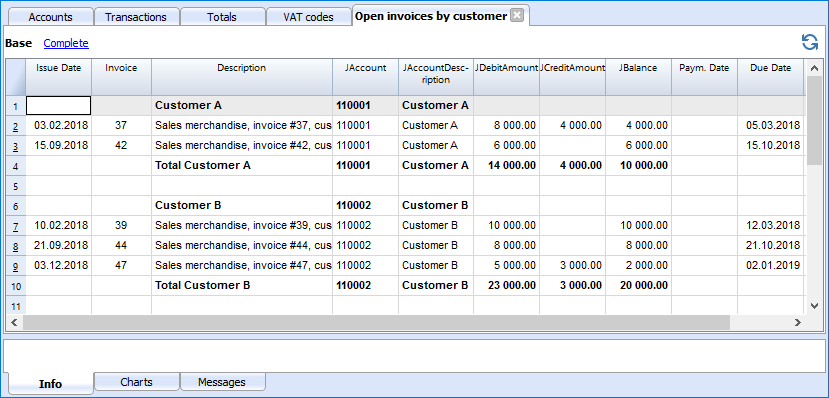Select invoice number 47 cell
829x398 pixels.
pos(121,265)
